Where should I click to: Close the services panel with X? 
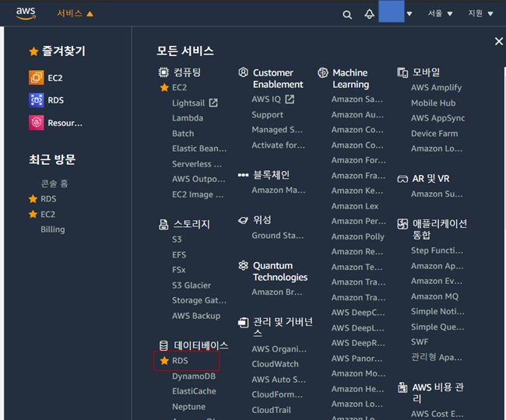[x=499, y=41]
